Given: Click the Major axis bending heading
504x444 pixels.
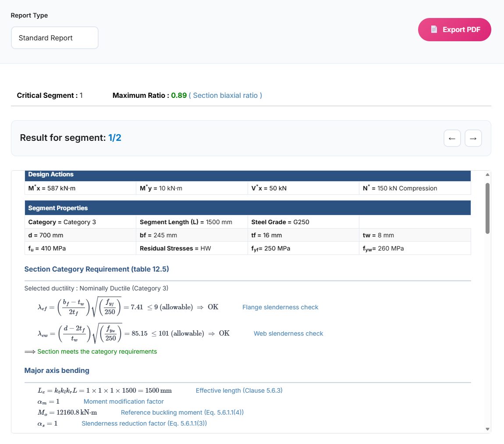Looking at the screenshot, I should [x=57, y=370].
